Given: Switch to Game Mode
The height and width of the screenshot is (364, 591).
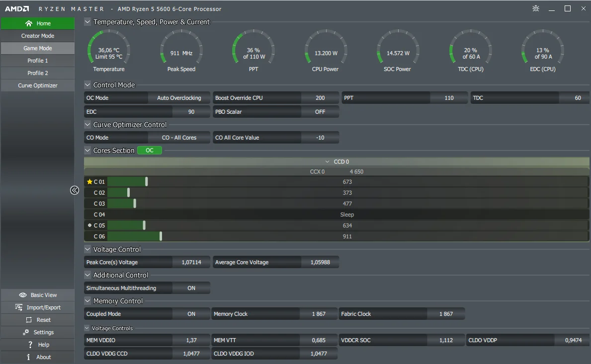Looking at the screenshot, I should [38, 48].
